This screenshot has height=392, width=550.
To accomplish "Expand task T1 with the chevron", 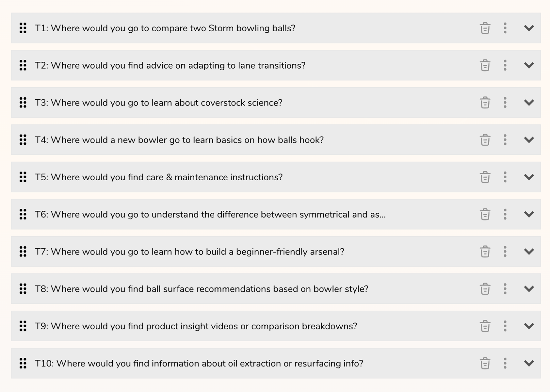I will (x=529, y=28).
